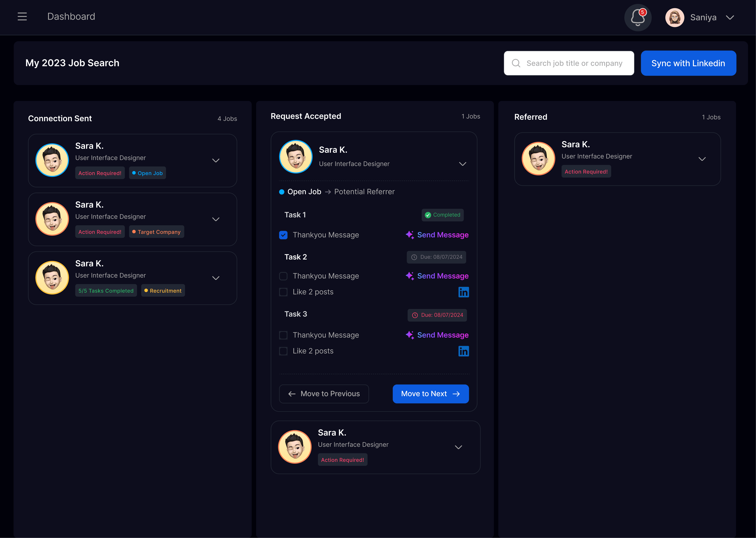Select the Dashboard header item

[71, 17]
